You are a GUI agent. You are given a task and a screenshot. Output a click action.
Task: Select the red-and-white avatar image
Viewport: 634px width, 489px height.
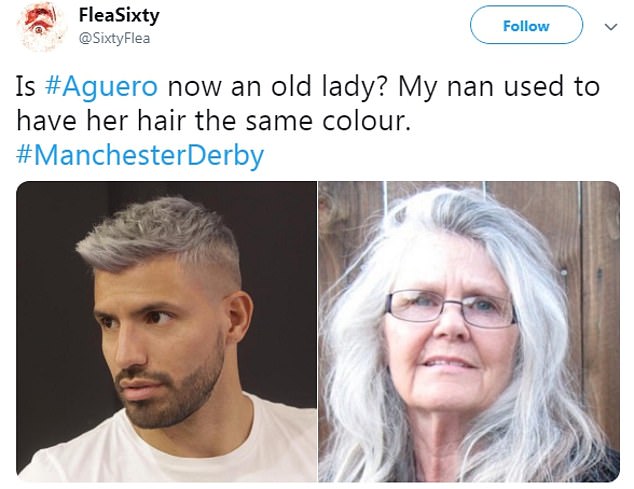(41, 27)
